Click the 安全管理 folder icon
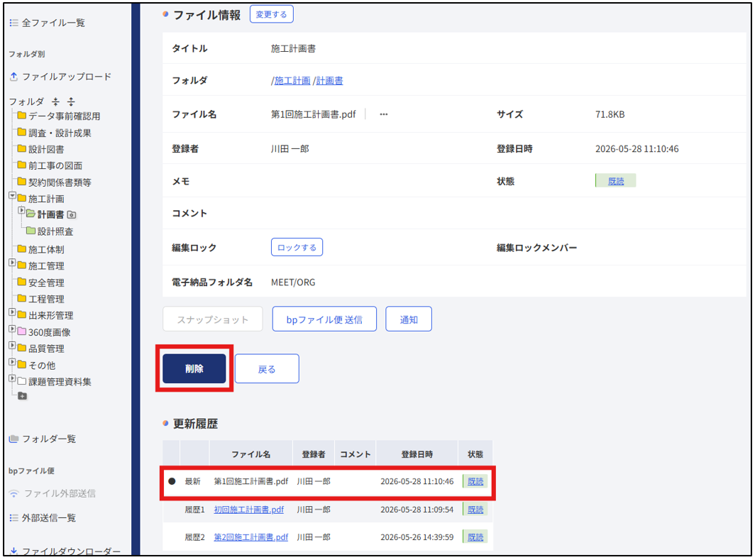Viewport: 755px width, 560px height. (22, 282)
